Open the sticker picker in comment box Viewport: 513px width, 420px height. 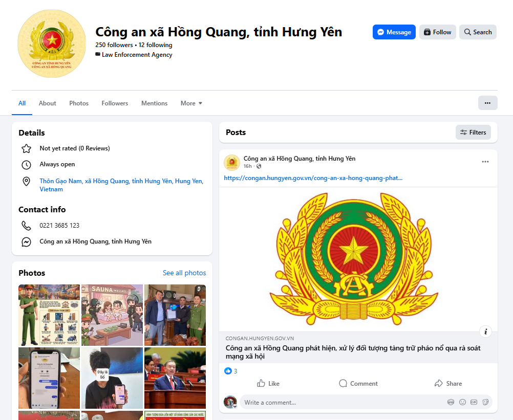point(485,402)
